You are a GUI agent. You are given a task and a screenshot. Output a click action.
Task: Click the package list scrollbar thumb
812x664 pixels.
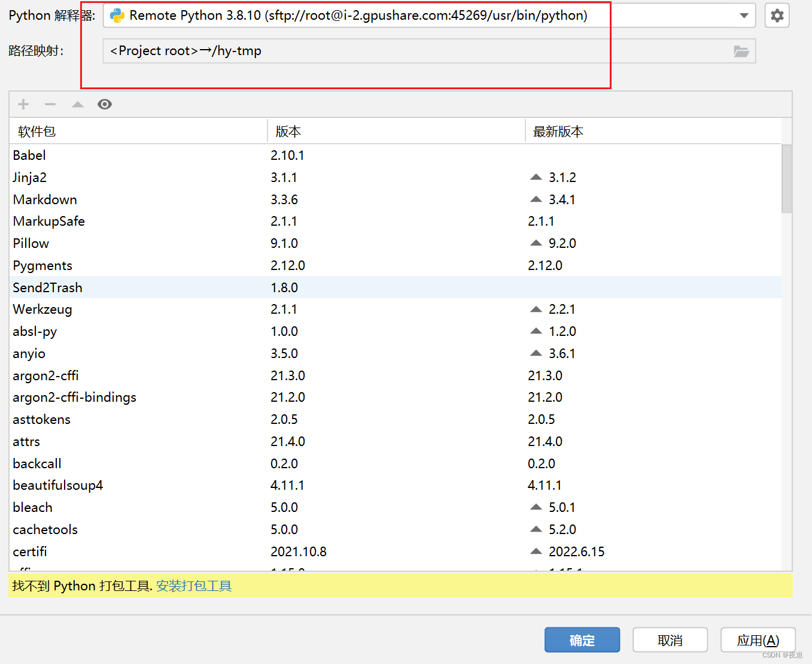click(787, 179)
